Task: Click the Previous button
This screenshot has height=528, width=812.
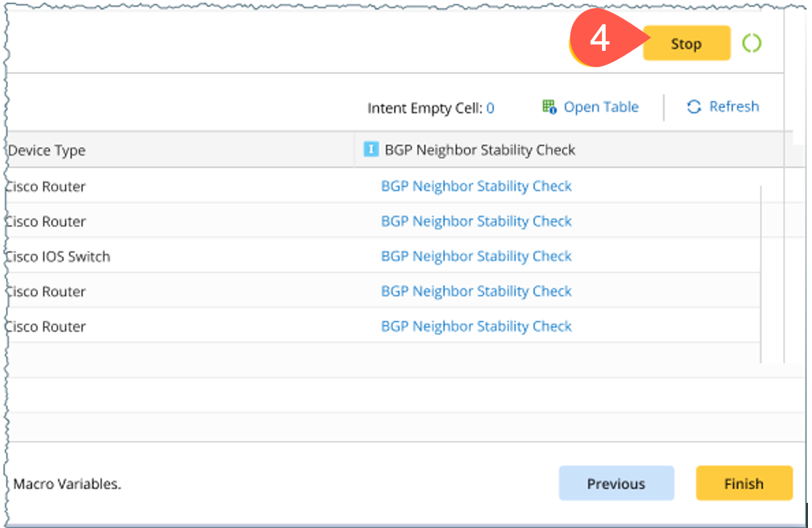Action: coord(616,483)
